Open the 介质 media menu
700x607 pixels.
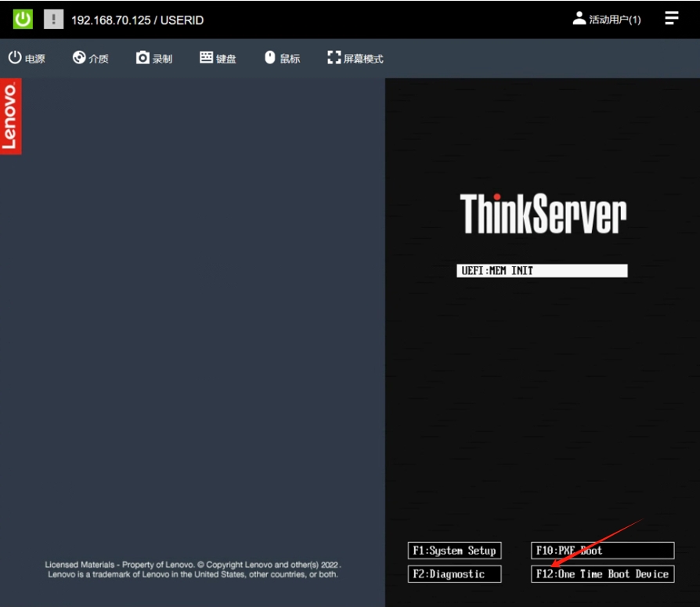pyautogui.click(x=91, y=58)
